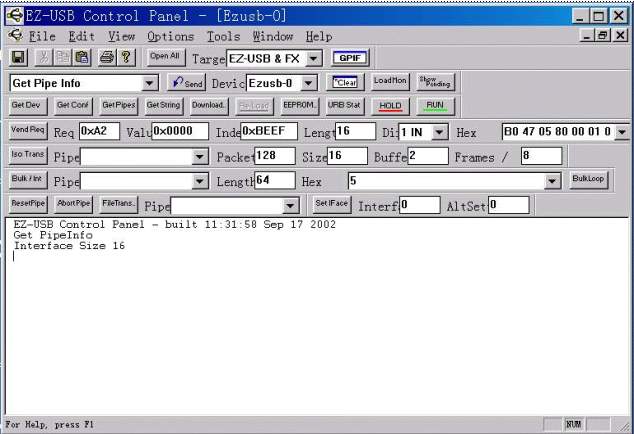
Task: Click the GetDev button
Action: coord(27,106)
